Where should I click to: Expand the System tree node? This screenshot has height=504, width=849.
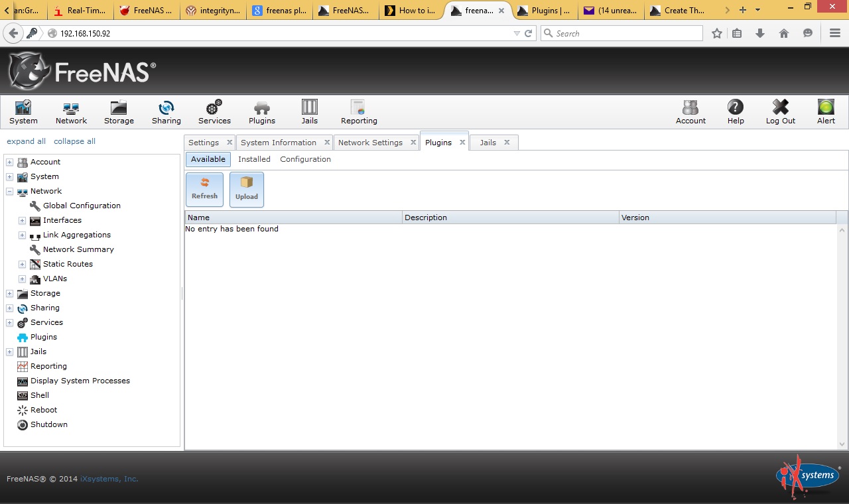9,176
